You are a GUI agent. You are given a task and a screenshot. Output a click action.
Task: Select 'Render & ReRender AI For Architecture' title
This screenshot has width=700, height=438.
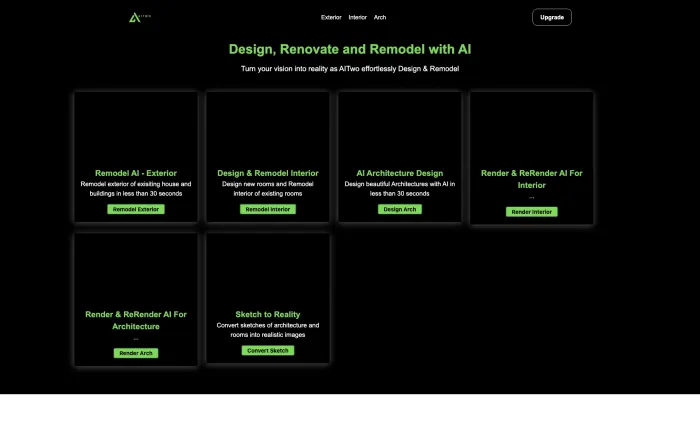coord(136,320)
